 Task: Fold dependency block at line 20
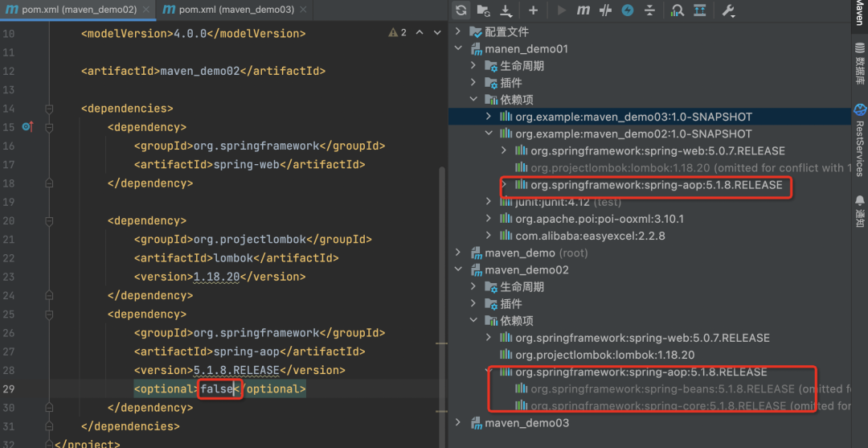49,221
